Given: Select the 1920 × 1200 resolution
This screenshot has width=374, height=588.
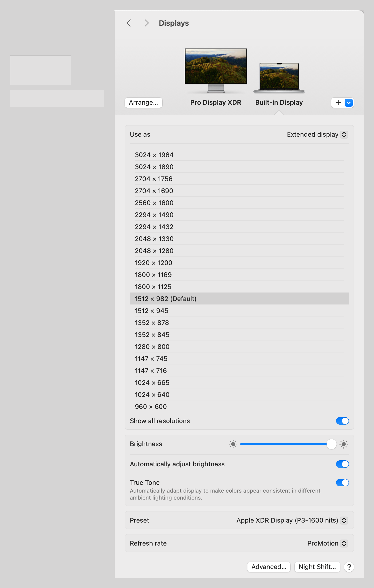Looking at the screenshot, I should tap(154, 263).
